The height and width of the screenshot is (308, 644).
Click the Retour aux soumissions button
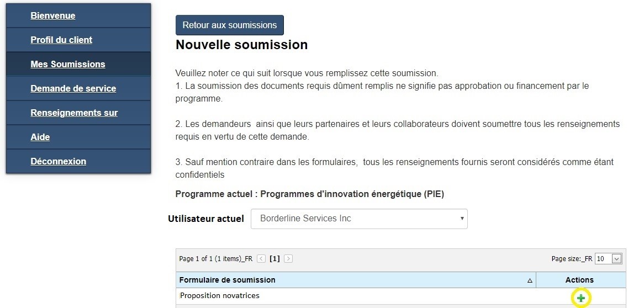pyautogui.click(x=230, y=25)
